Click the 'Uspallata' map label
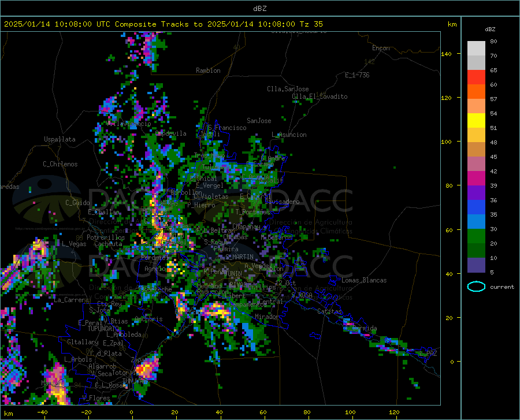The image size is (520, 420). click(x=60, y=139)
